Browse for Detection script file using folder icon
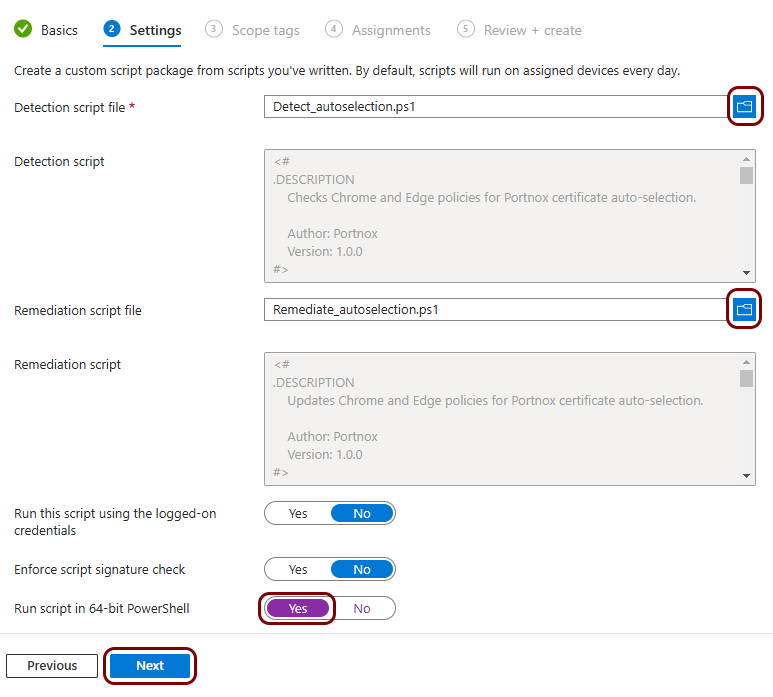Screen dimensions: 773x697 (x=744, y=106)
